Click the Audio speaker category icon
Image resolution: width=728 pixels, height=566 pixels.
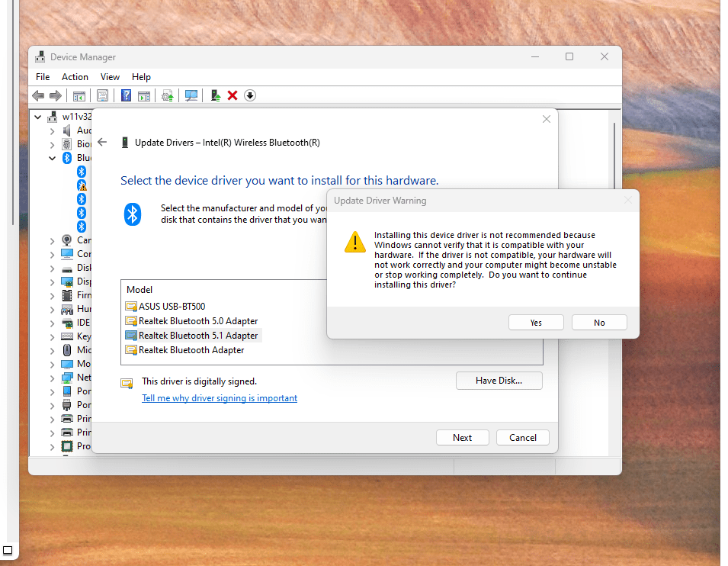tap(67, 130)
